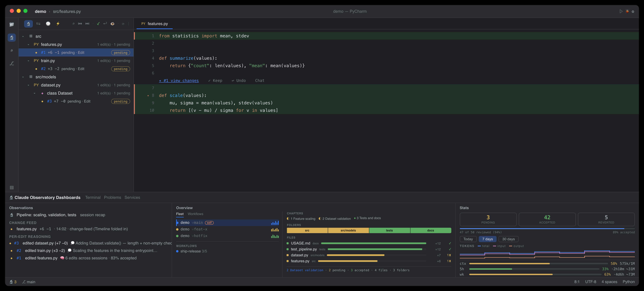Image resolution: width=644 pixels, height=291 pixels.
Task: Click the pending badge on edit #1
Action: click(x=120, y=53)
